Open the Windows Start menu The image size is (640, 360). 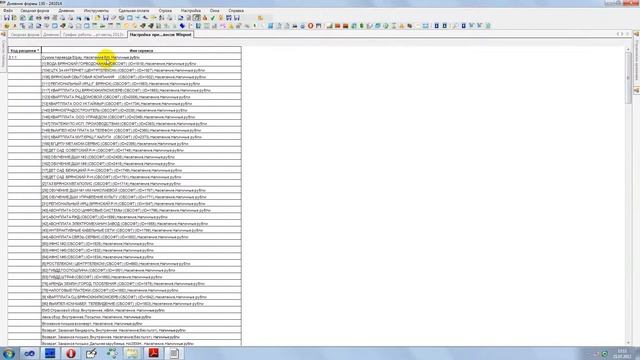click(9, 353)
